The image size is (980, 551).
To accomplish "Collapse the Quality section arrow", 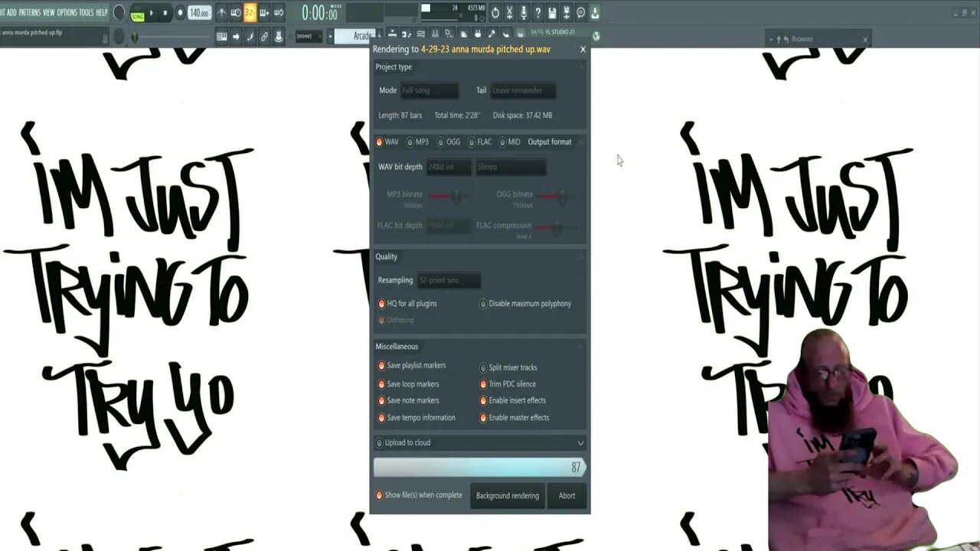I will coord(580,257).
